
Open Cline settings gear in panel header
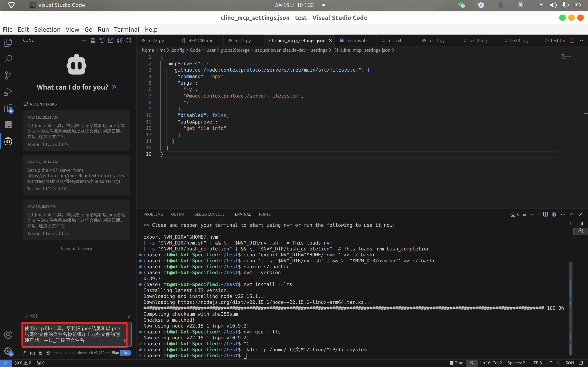pyautogui.click(x=129, y=40)
